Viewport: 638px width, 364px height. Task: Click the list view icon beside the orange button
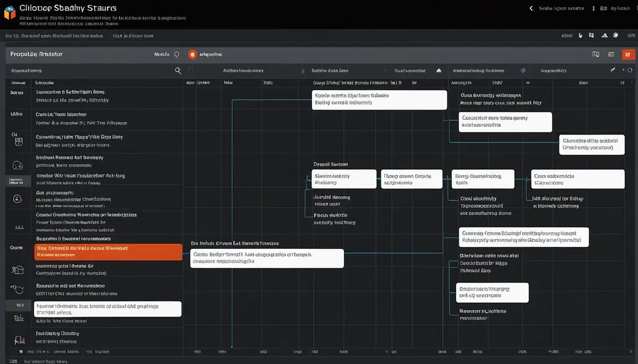coord(611,55)
